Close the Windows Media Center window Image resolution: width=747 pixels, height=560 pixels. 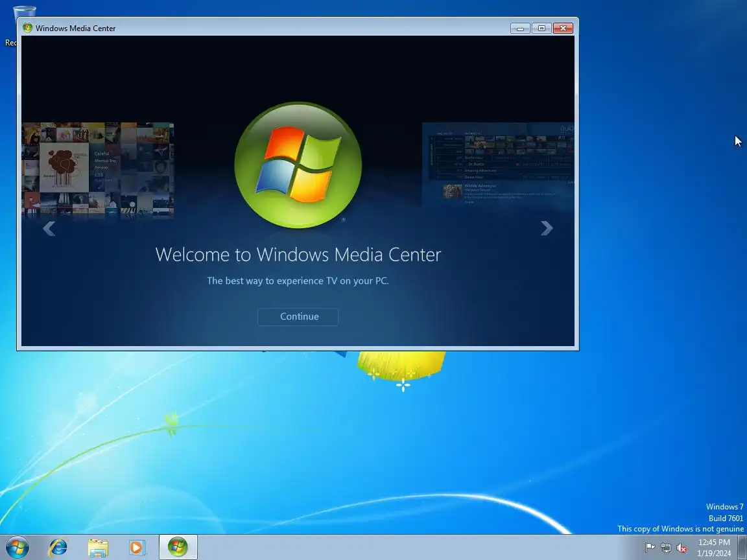coord(563,28)
